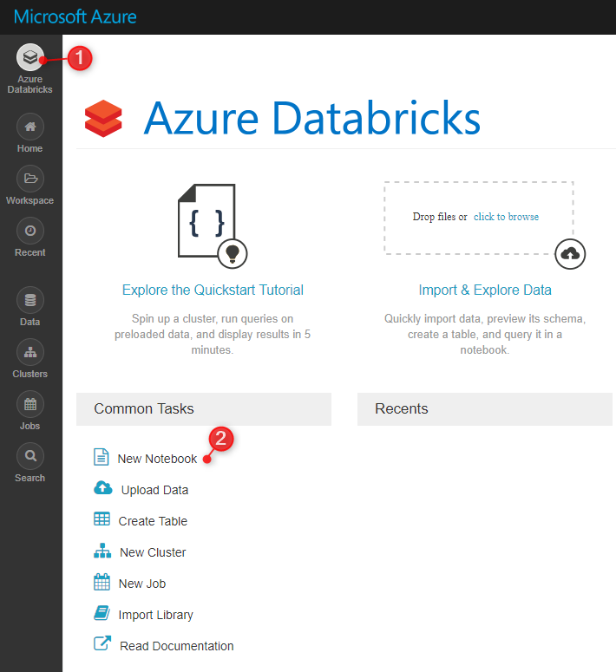Open the Data sidebar icon
Image resolution: width=616 pixels, height=672 pixels.
(x=30, y=300)
